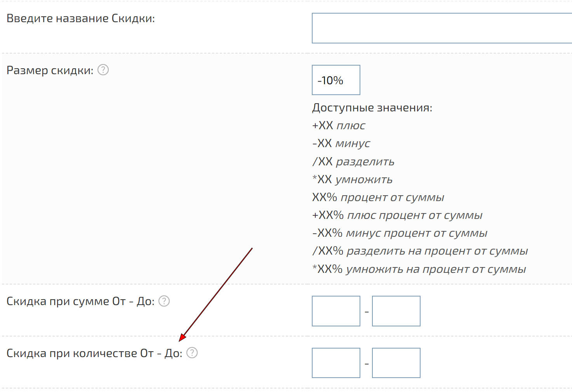
Task: Click the 'Скидка при количестве От - До:' label
Action: [x=94, y=353]
